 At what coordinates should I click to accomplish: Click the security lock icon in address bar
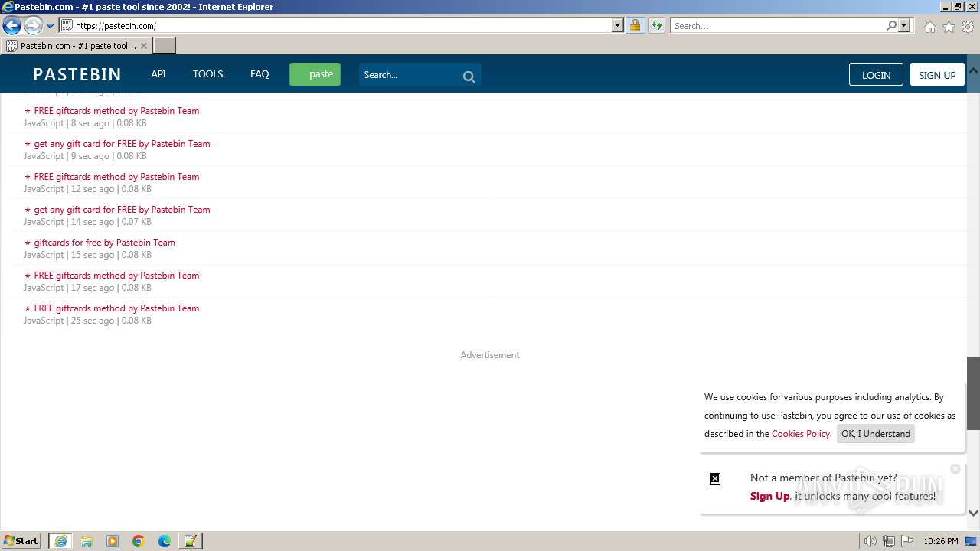[x=635, y=26]
